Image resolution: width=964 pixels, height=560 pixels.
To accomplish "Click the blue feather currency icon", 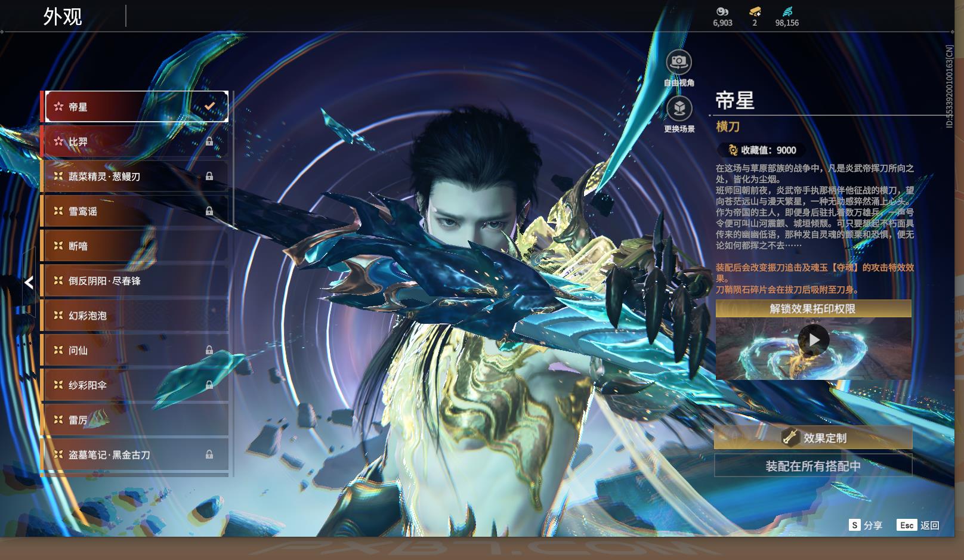I will 787,11.
